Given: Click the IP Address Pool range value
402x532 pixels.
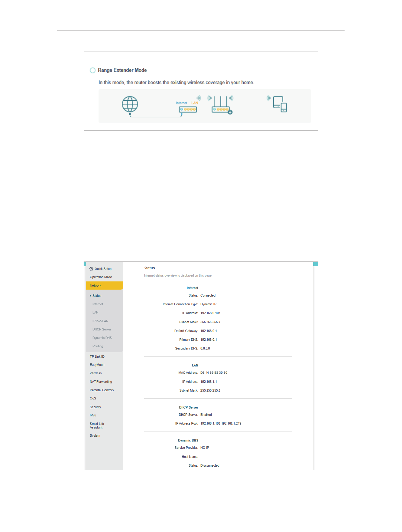Looking at the screenshot, I should coord(221,423).
